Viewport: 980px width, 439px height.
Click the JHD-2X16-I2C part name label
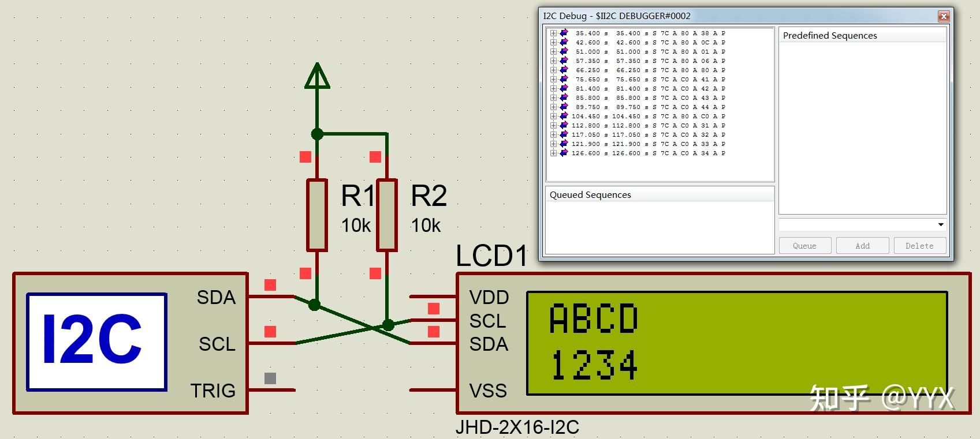tap(517, 427)
